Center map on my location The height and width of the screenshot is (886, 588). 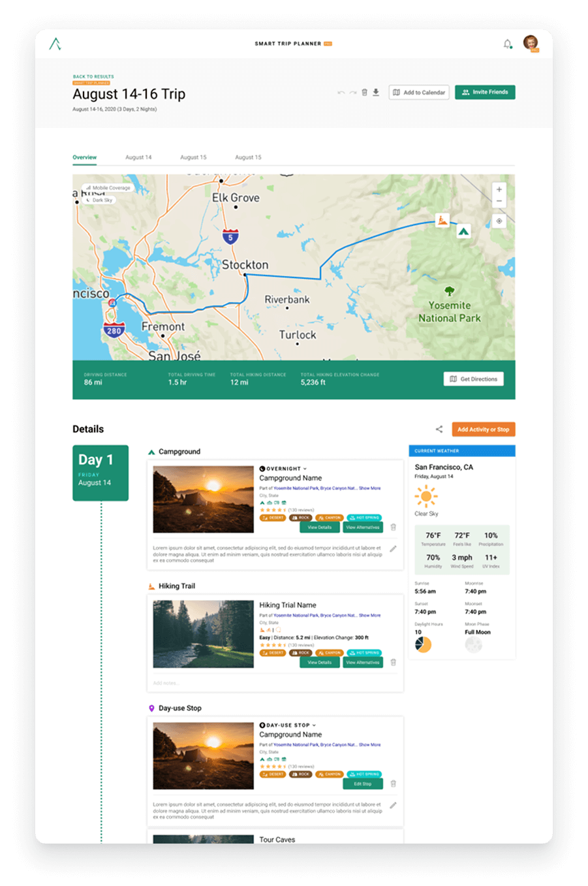[x=499, y=221]
